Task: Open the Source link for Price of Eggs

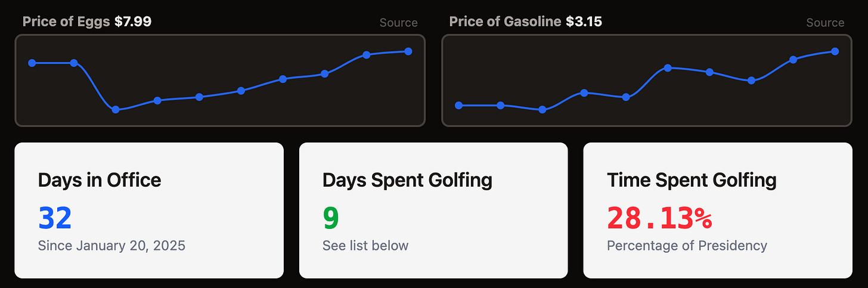Action: tap(398, 23)
